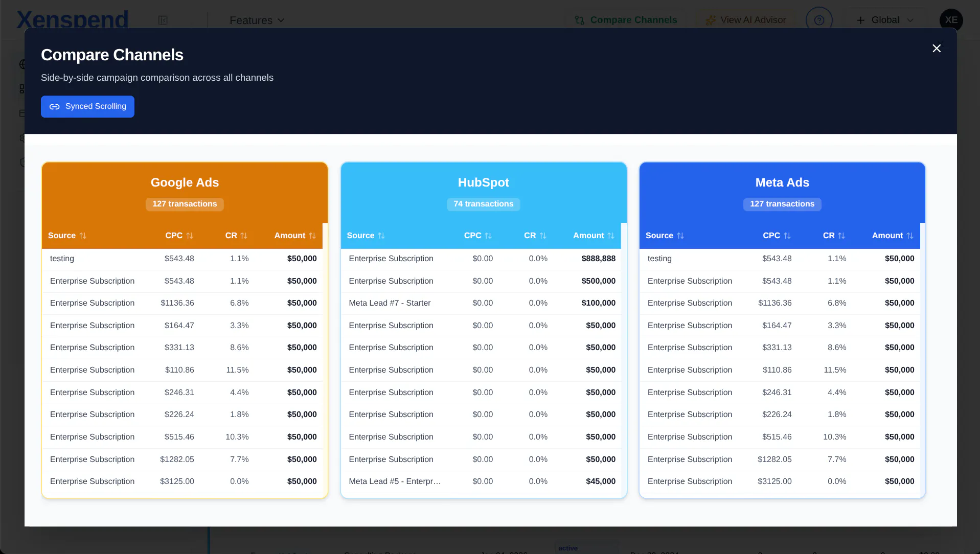Sort HubSpot table by Source
The image size is (980, 554).
(x=366, y=236)
